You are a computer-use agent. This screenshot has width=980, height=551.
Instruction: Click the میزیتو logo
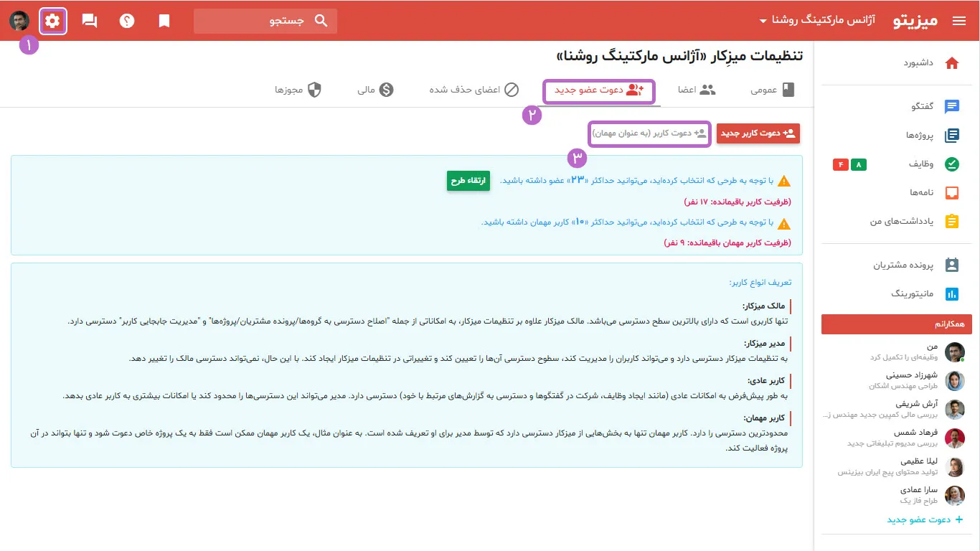[915, 21]
